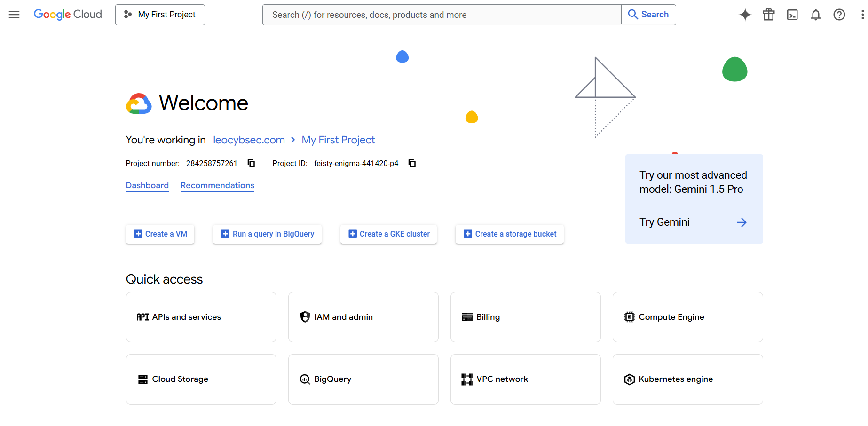Open the BigQuery quick access card
The height and width of the screenshot is (426, 868).
coord(363,379)
